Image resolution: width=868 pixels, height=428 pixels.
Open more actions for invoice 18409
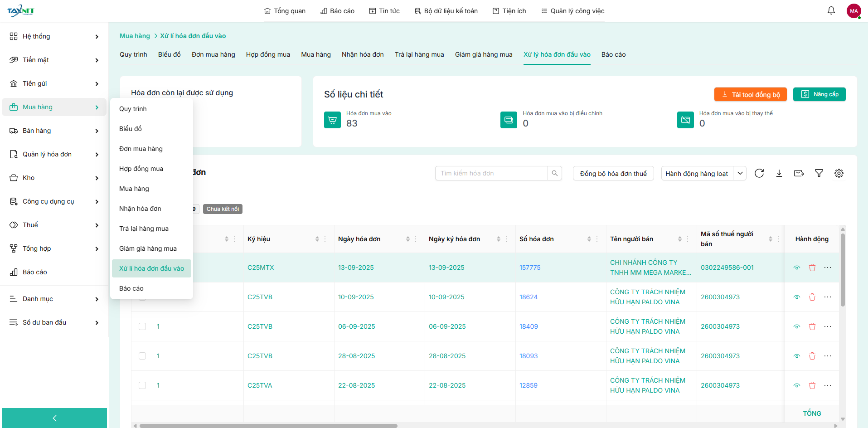(828, 326)
